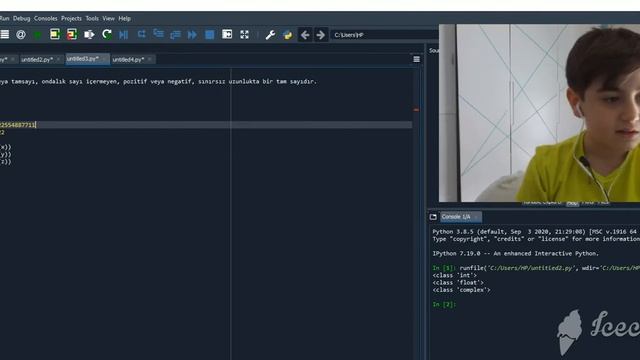Close the untitled3.py tab

coord(104,59)
